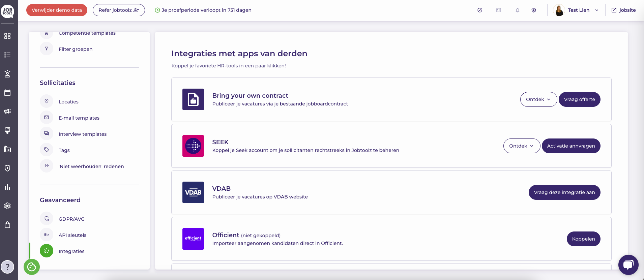Open the paint roller icon in sidebar
This screenshot has width=644, height=280.
[x=7, y=130]
